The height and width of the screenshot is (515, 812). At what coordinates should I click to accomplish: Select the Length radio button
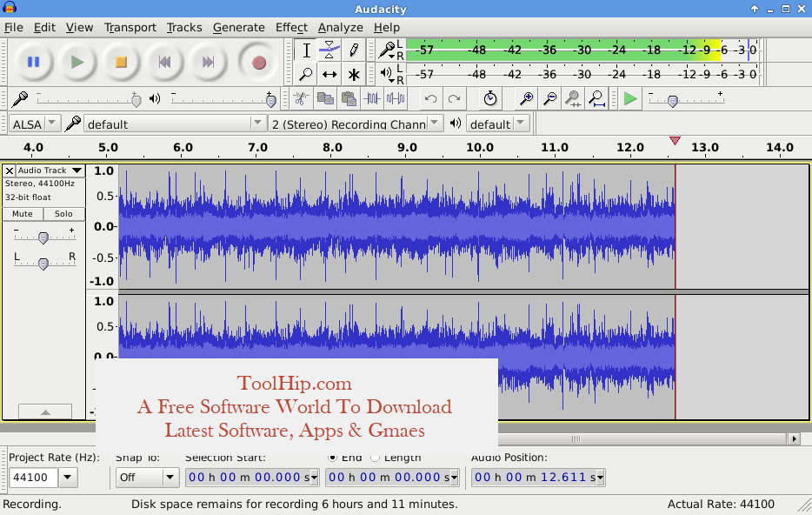coord(375,458)
